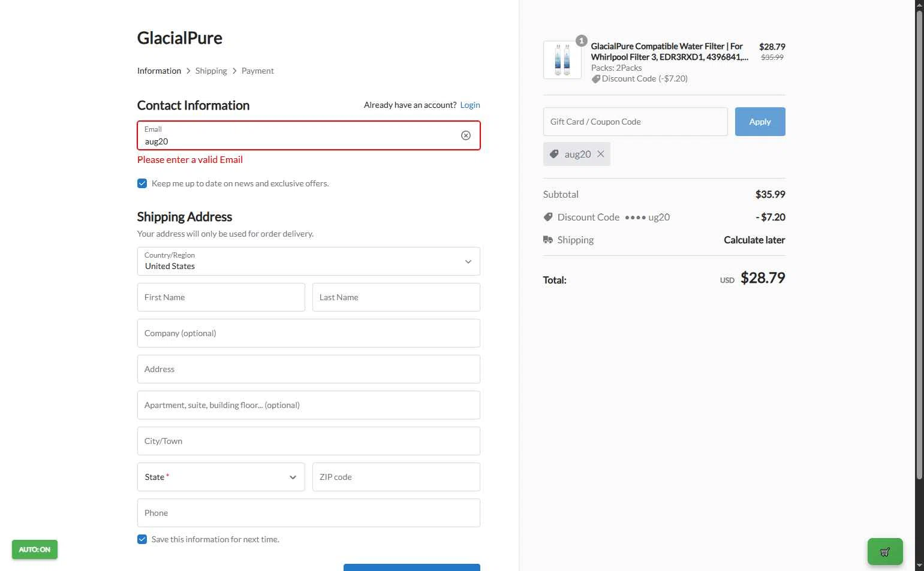The width and height of the screenshot is (924, 571).
Task: Click the crossed-out price $35.99
Action: pos(772,58)
